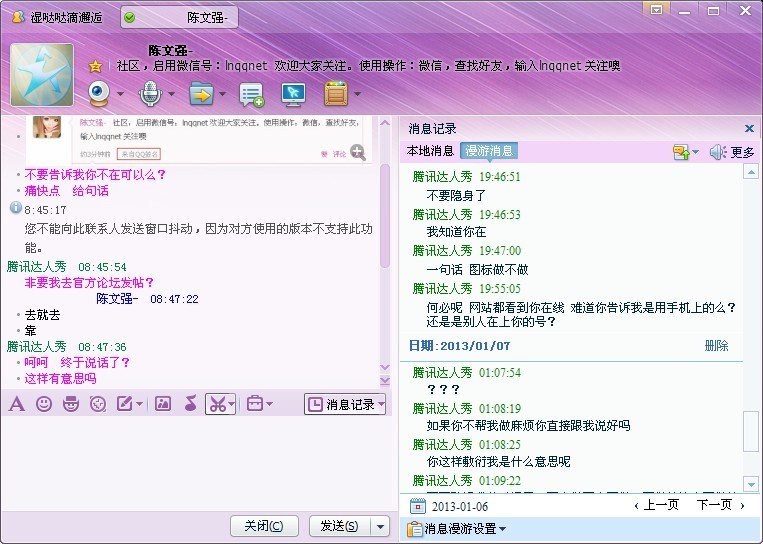Image resolution: width=763 pixels, height=544 pixels.
Task: Insert a picture into message
Action: coord(163,404)
